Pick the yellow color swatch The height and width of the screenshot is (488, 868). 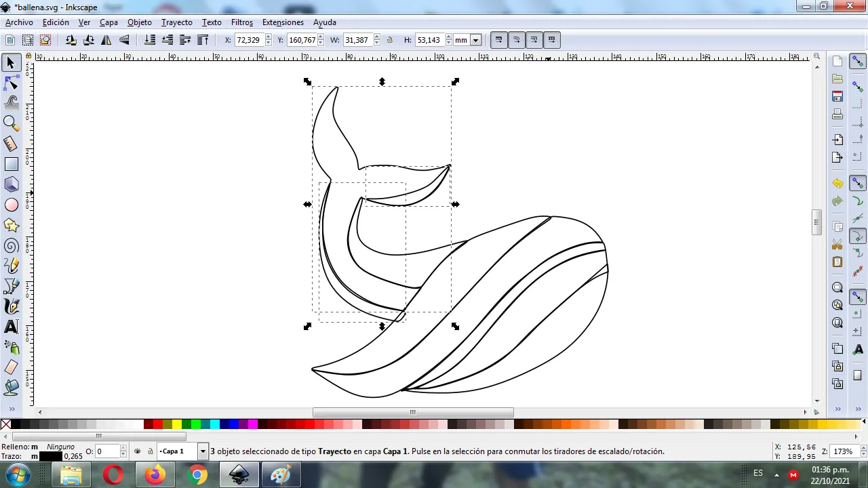(176, 425)
